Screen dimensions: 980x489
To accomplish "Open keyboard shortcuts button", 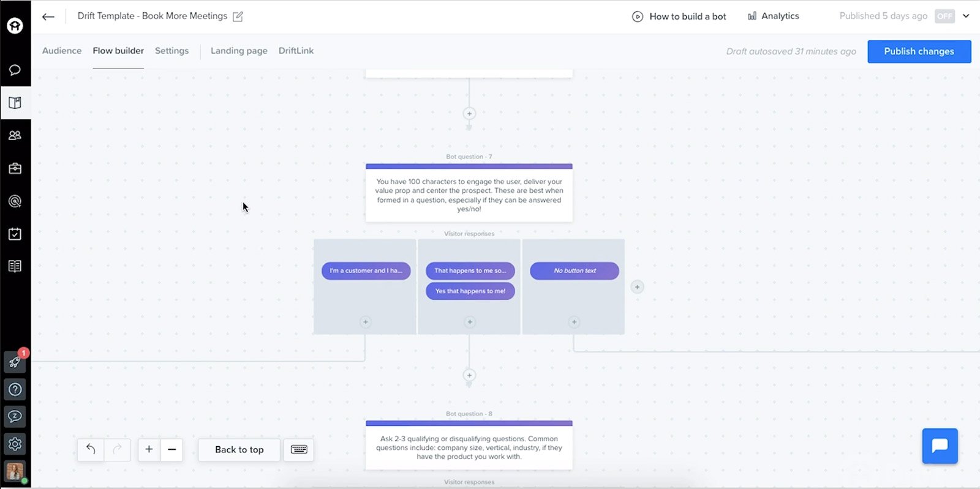I will [299, 449].
